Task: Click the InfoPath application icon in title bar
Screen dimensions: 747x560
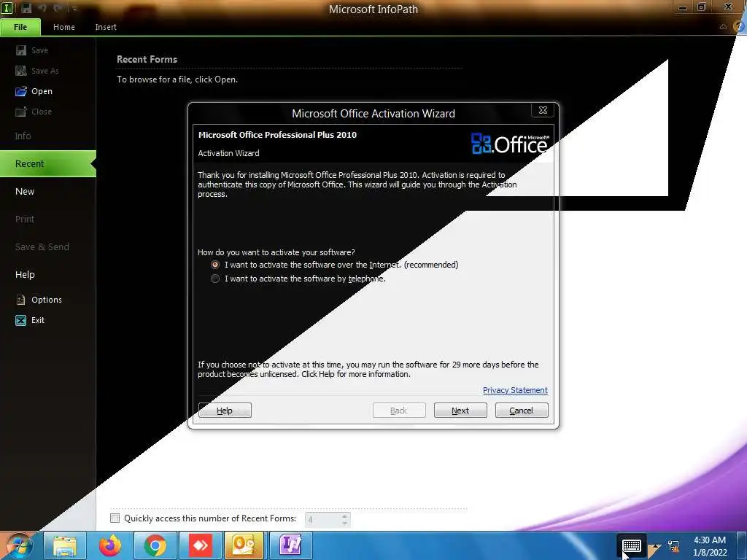Action: 7,8
